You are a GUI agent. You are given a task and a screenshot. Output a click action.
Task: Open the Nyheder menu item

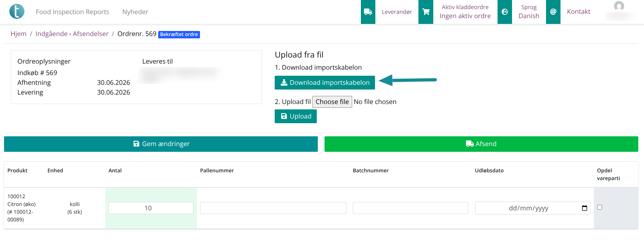(x=135, y=12)
